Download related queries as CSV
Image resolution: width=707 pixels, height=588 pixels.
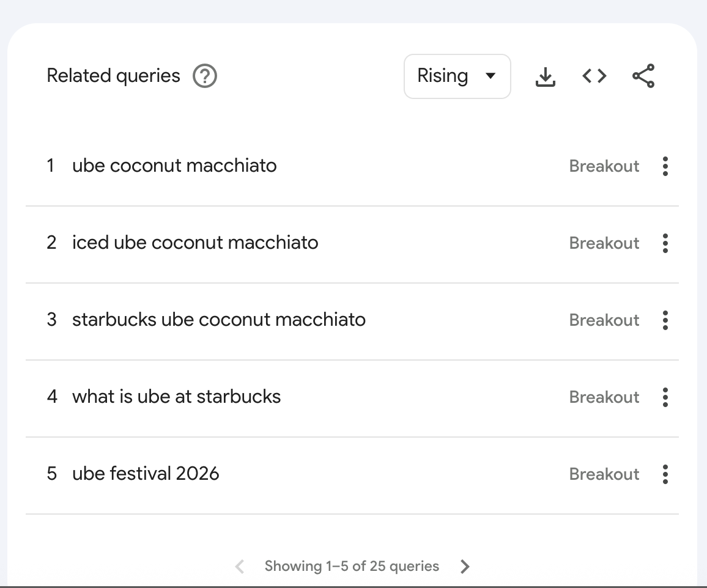(x=545, y=76)
